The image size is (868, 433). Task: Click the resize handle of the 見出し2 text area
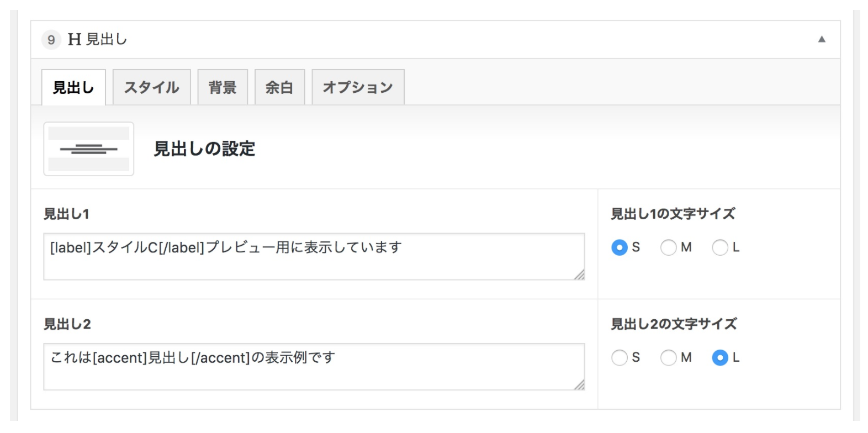(x=579, y=385)
